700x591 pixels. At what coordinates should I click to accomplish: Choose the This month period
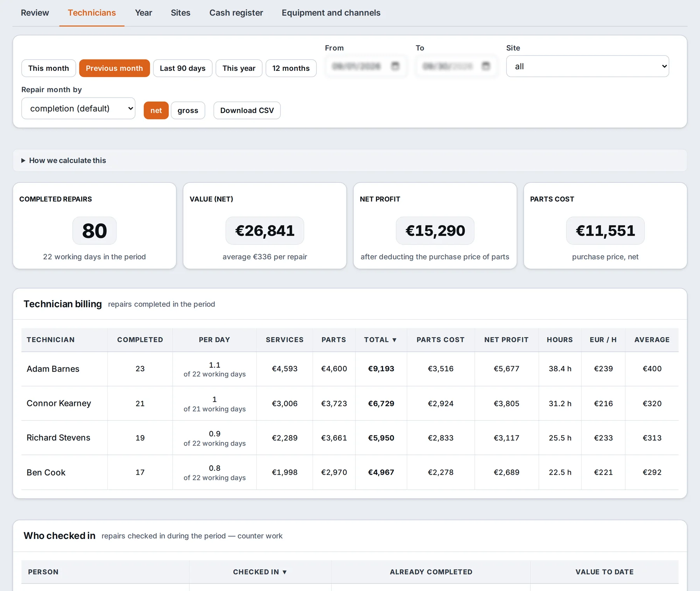coord(49,68)
